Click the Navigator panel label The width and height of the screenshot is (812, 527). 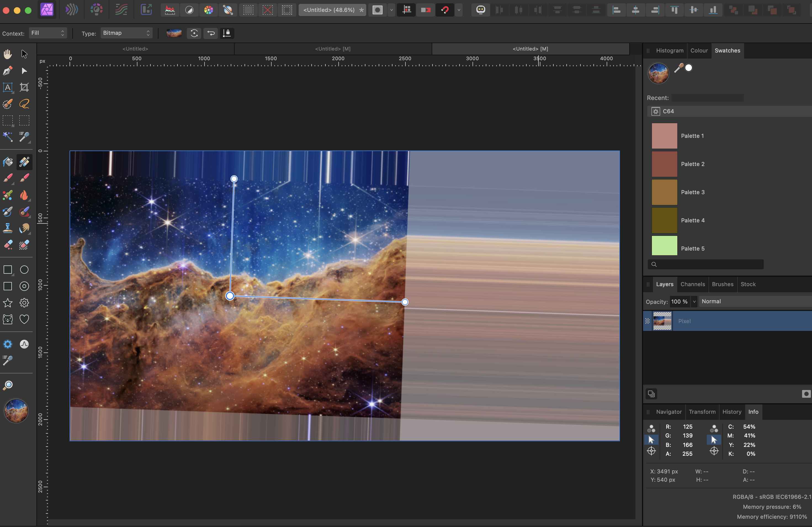[668, 412]
